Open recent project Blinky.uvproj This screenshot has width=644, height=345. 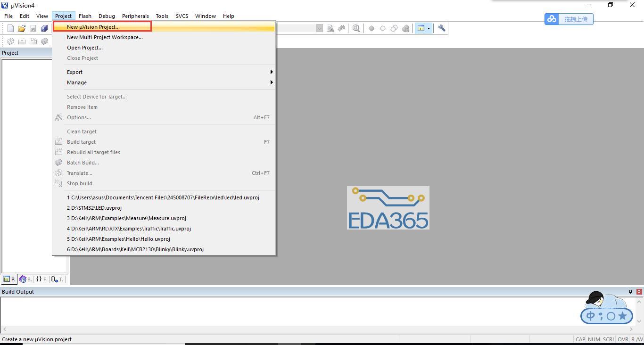point(164,249)
